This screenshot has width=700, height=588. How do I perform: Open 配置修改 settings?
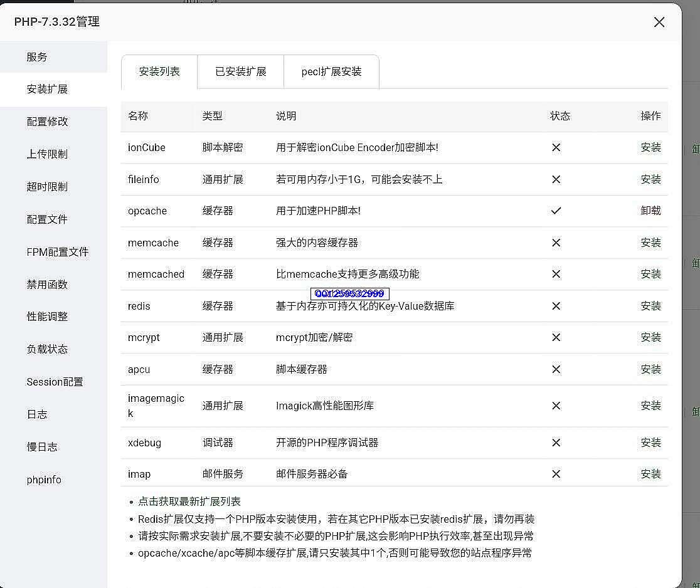(47, 122)
